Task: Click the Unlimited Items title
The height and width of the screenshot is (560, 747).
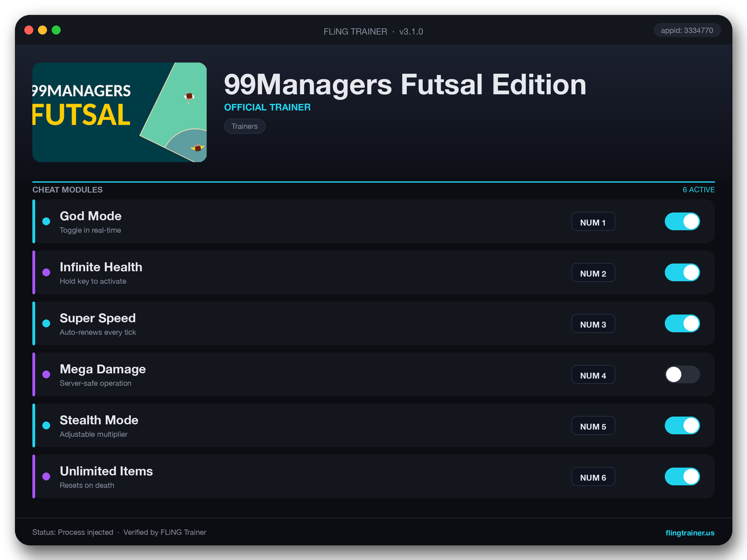Action: [x=106, y=471]
